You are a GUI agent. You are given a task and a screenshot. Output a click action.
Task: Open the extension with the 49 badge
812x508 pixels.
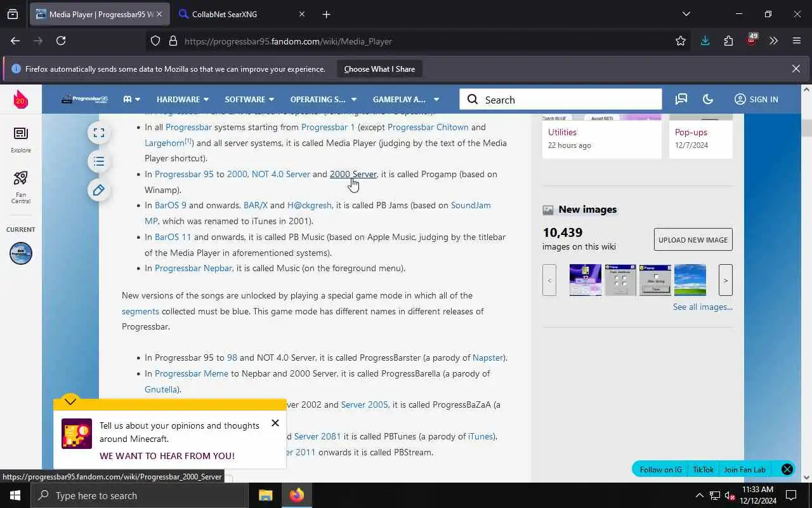(752, 40)
